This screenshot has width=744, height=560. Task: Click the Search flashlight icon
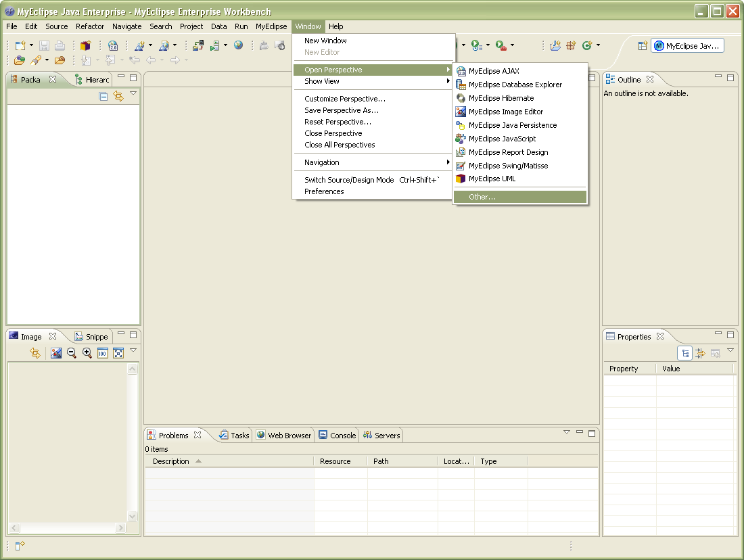pyautogui.click(x=35, y=60)
